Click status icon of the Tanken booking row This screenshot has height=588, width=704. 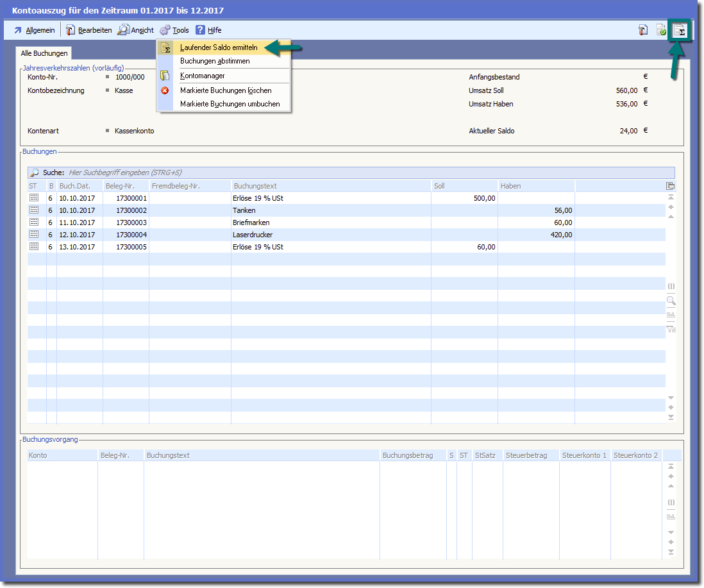(x=34, y=210)
